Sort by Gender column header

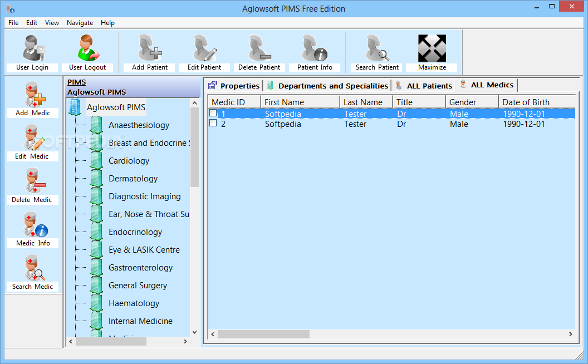tap(472, 102)
